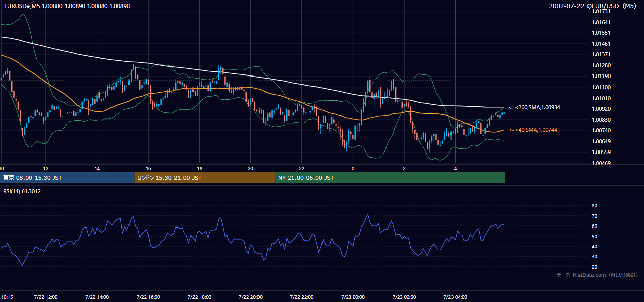Click price axis value 1.00649
Image resolution: width=644 pixels, height=302 pixels.
[x=602, y=141]
